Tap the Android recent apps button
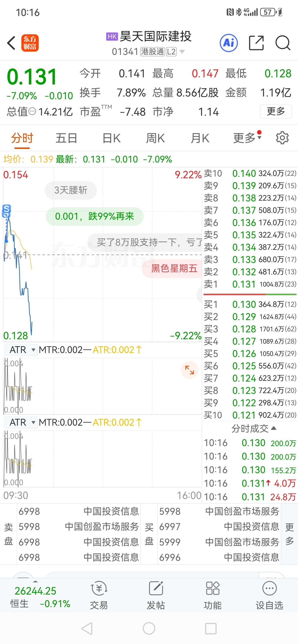The image size is (298, 644). pos(211,628)
